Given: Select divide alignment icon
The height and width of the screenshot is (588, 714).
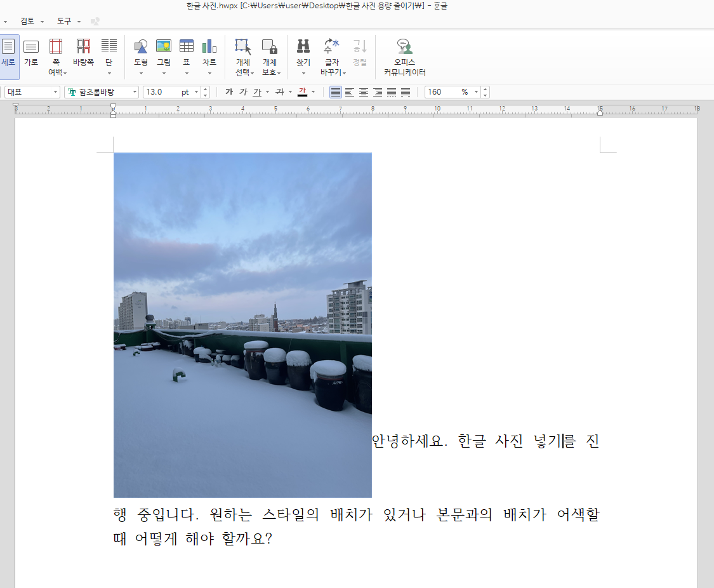Looking at the screenshot, I should pyautogui.click(x=406, y=92).
